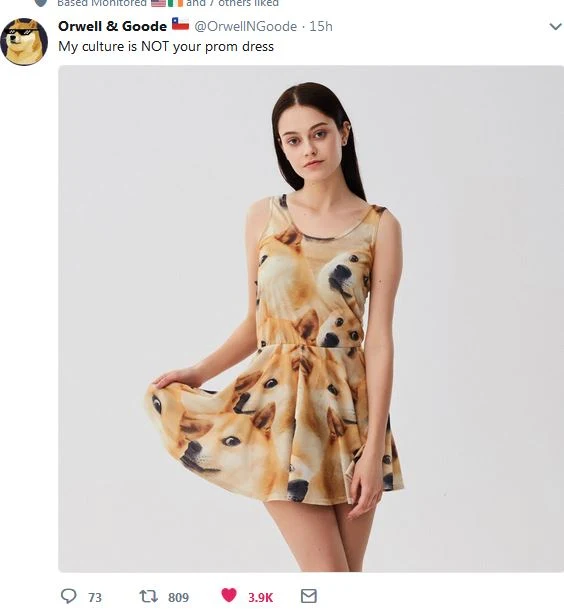Visit the Orwell & Goode display name
Image resolution: width=564 pixels, height=609 pixels.
[112, 26]
